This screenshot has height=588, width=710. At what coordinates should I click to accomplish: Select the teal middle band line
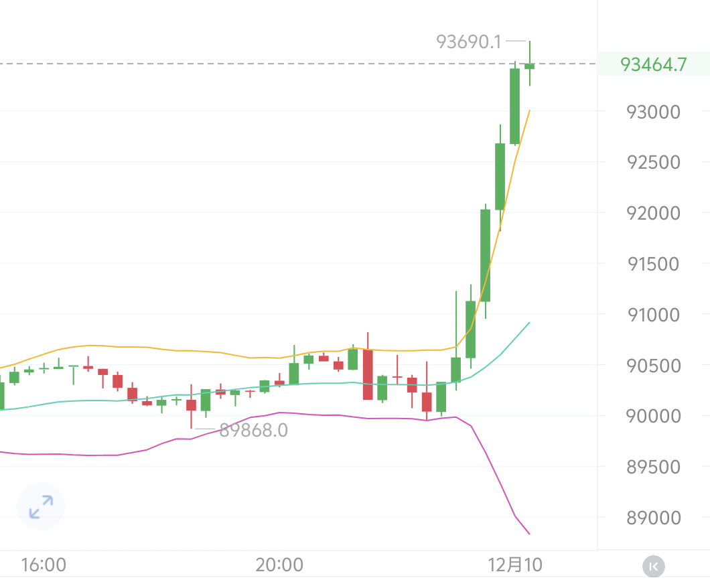pos(201,393)
